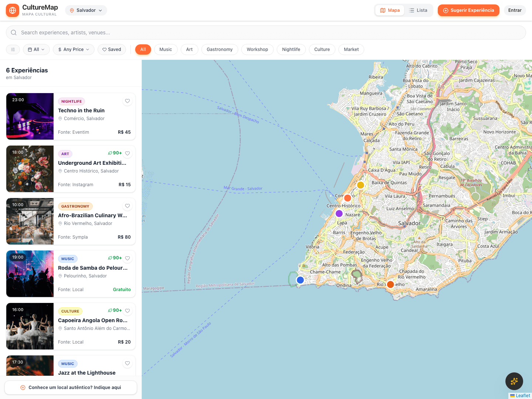Click the 90+ eco score on Underground Art
Viewport: 532px width, 399px height.
(x=115, y=153)
